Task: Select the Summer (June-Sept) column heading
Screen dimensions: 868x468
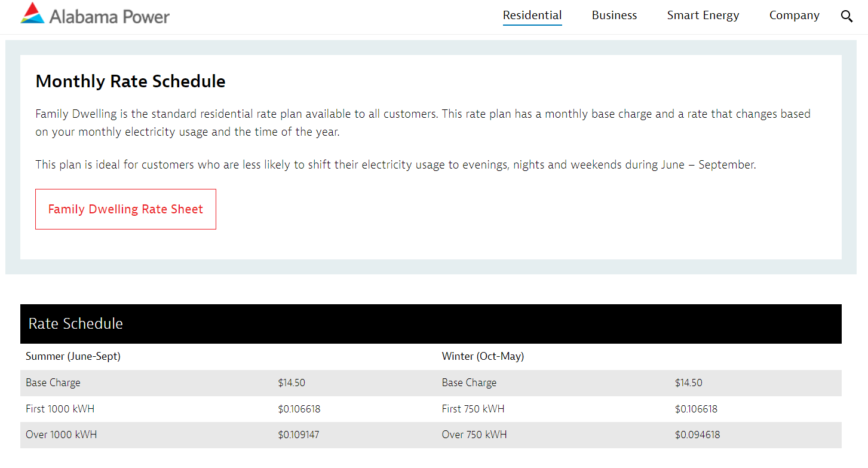Action: (73, 356)
